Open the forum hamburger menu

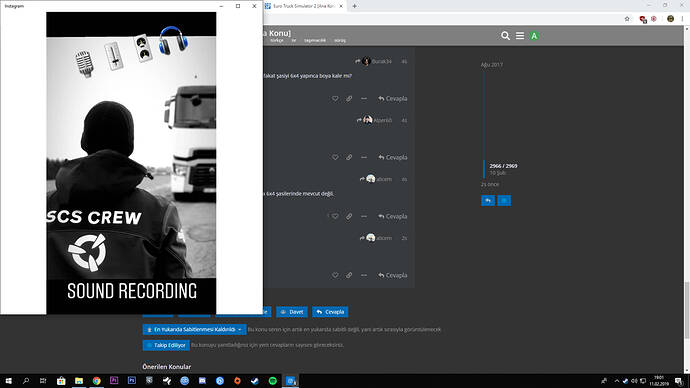click(520, 36)
